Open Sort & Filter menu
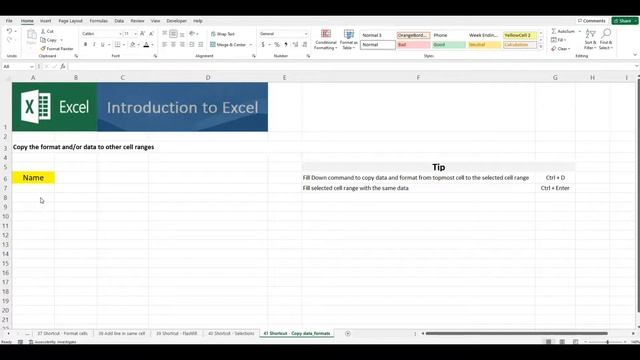 [590, 40]
